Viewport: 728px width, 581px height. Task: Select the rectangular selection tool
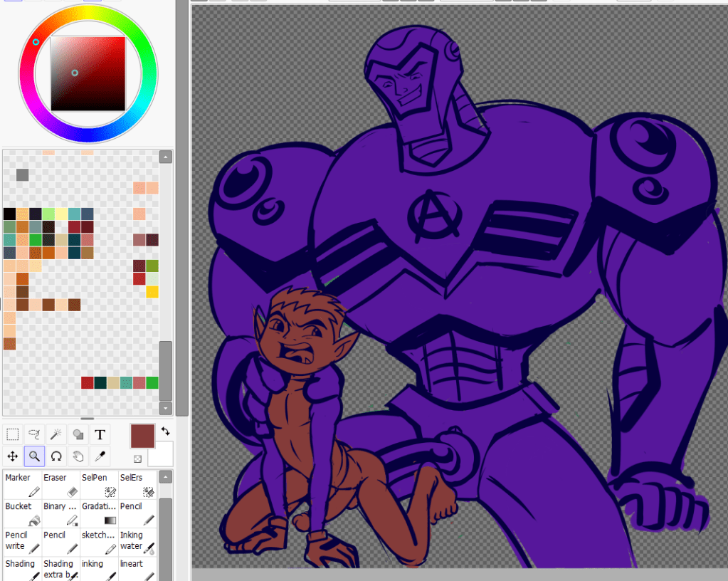[x=13, y=434]
